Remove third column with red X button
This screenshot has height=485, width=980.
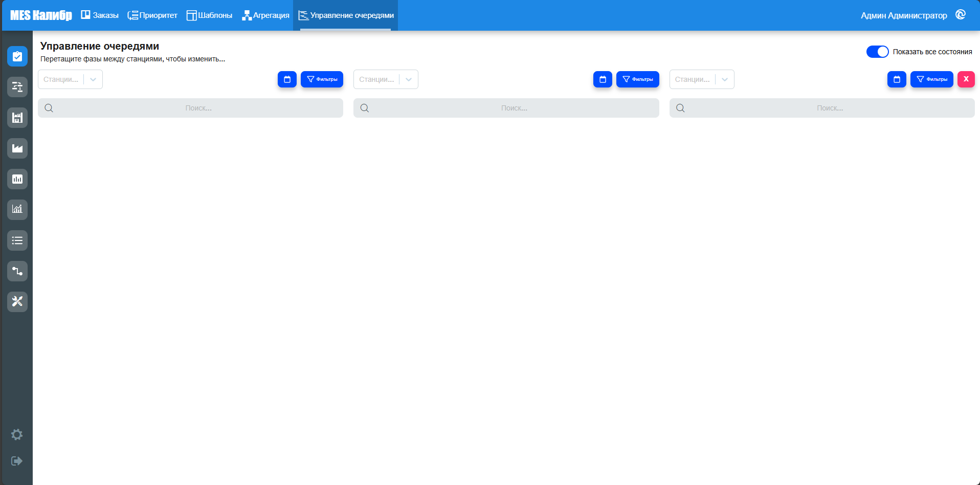pyautogui.click(x=966, y=79)
